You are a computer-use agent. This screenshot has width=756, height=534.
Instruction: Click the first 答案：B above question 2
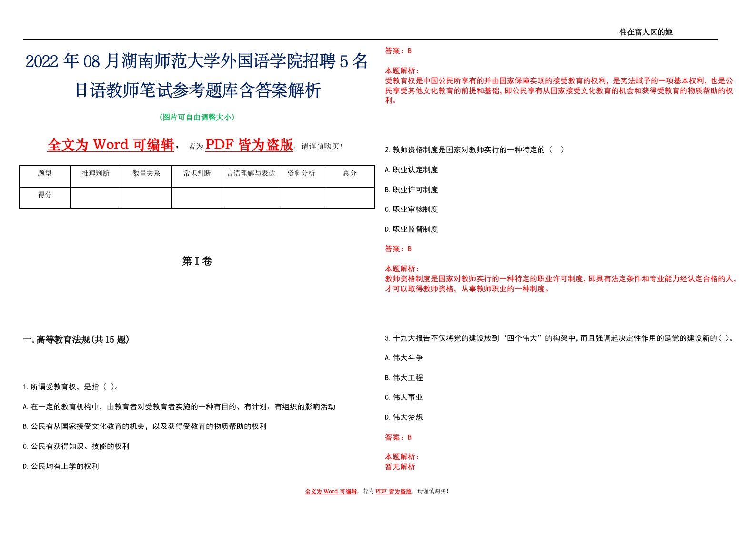click(x=398, y=51)
